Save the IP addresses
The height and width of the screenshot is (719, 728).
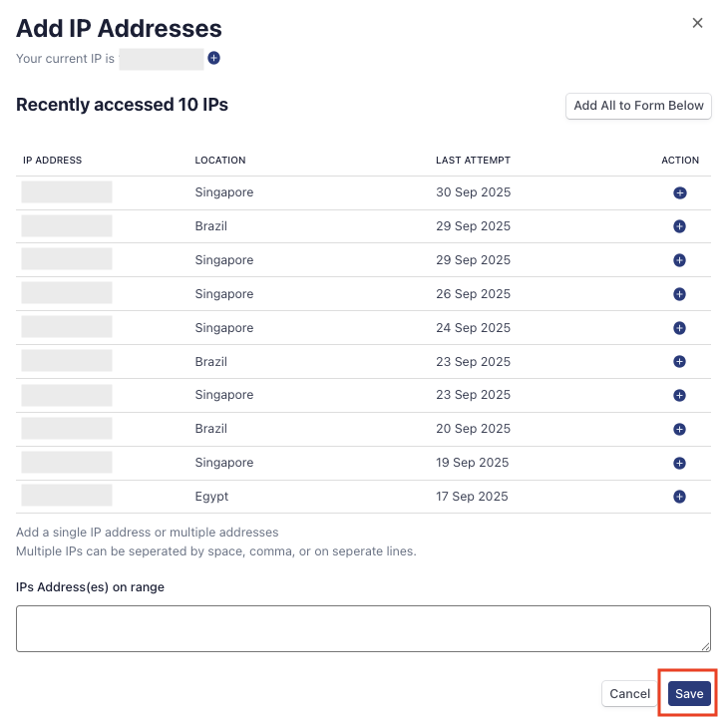pyautogui.click(x=689, y=694)
